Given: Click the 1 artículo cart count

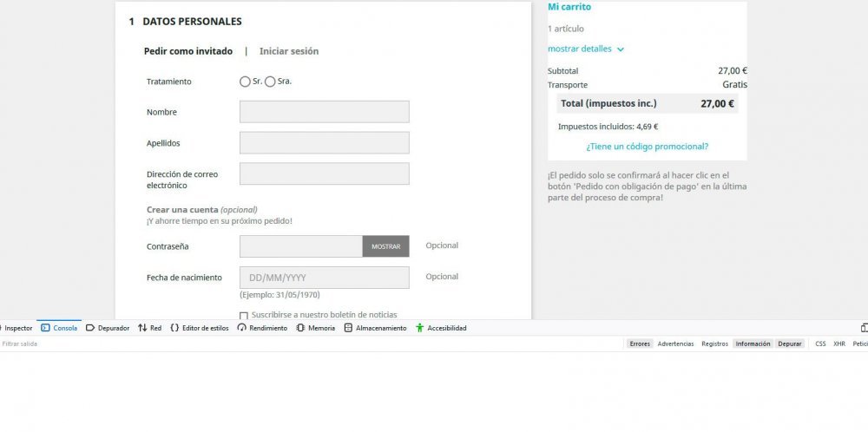Looking at the screenshot, I should coord(566,29).
